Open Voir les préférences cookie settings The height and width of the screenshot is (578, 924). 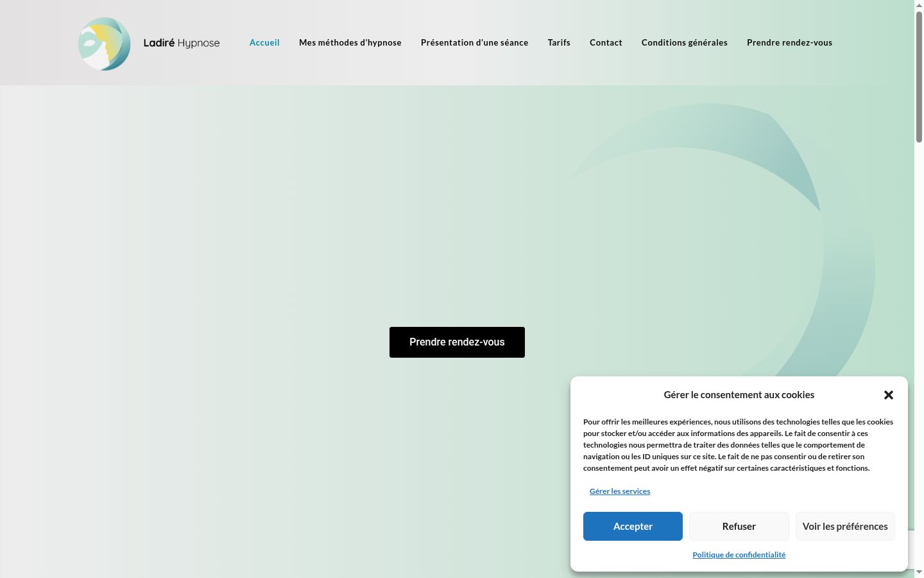coord(845,526)
